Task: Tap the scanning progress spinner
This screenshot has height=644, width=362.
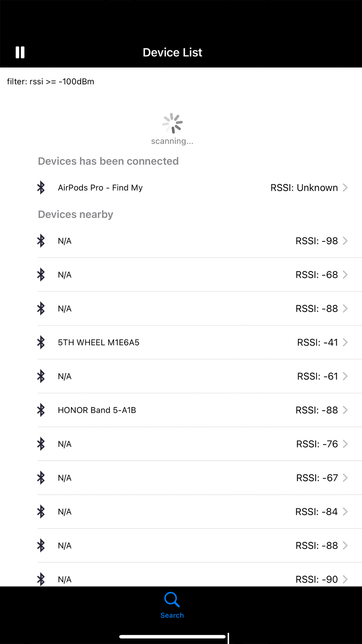Action: point(172,123)
